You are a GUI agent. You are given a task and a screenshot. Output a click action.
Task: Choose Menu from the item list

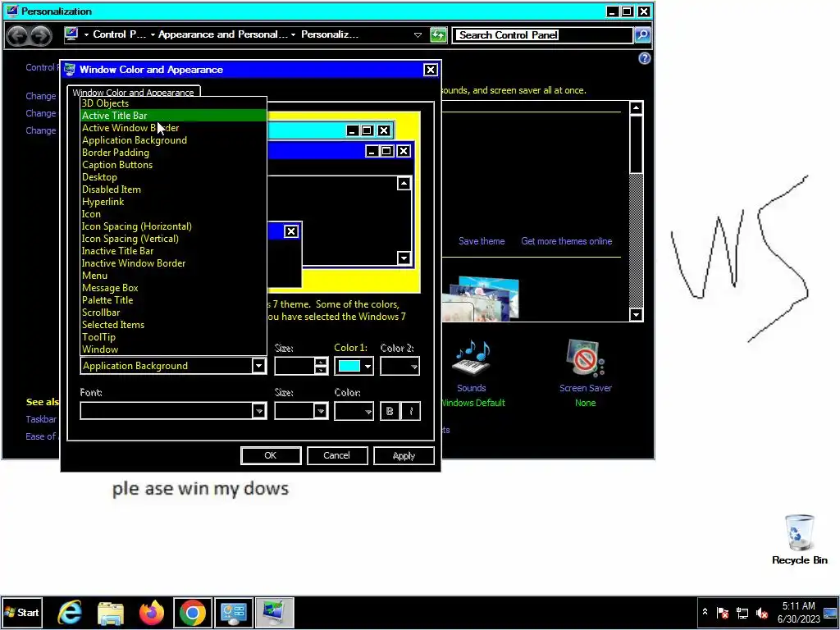pos(173,276)
